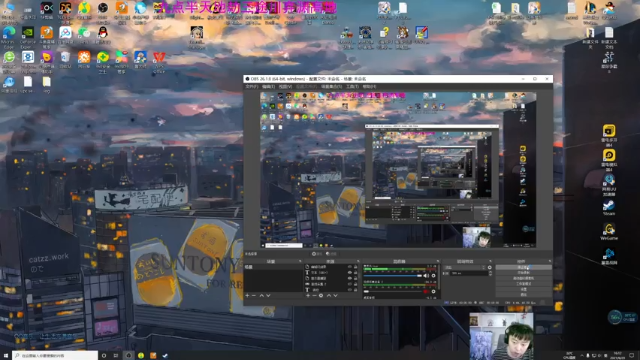Open the GeForce Experience desktop icon
Image resolution: width=640 pixels, height=360 pixels.
coord(28,33)
